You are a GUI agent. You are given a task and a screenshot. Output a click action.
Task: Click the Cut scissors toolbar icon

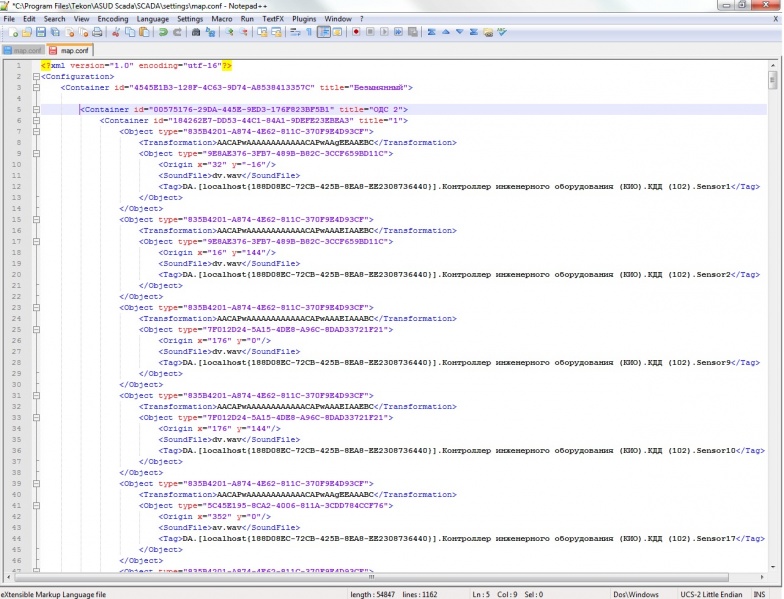117,32
